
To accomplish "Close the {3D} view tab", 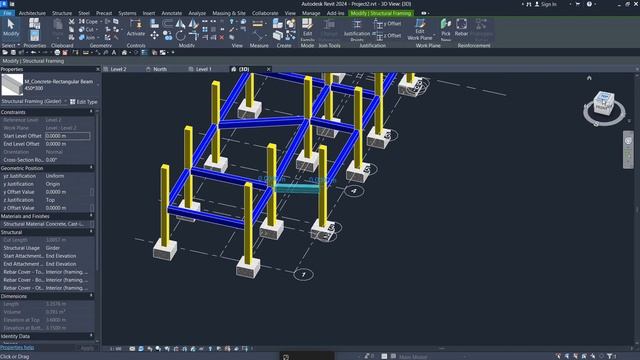I will pos(268,69).
